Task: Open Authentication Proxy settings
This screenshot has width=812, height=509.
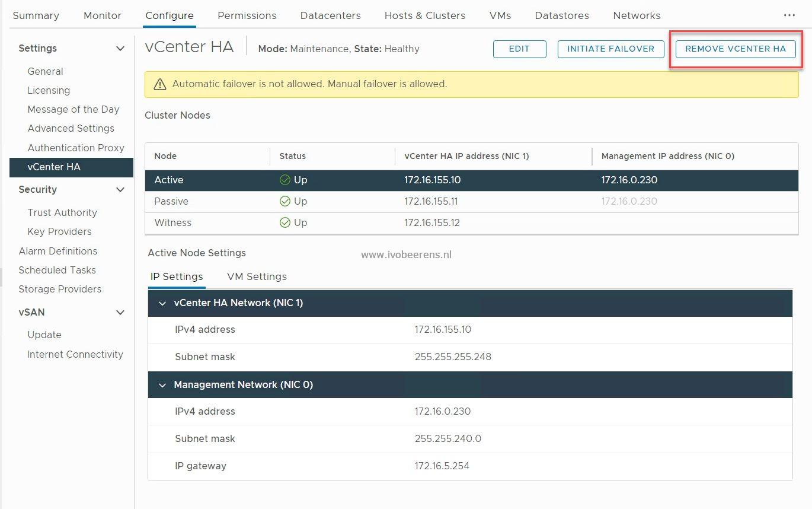Action: pyautogui.click(x=76, y=148)
